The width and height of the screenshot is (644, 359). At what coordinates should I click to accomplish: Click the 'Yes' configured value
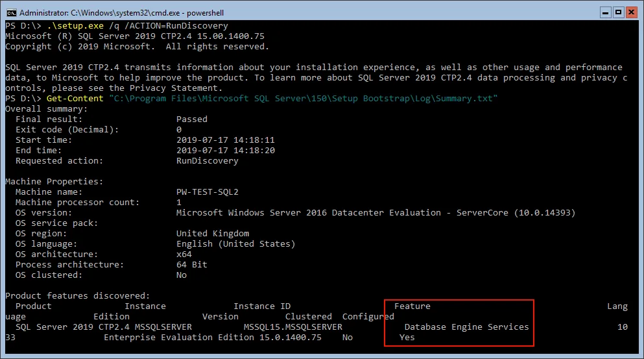click(x=407, y=338)
